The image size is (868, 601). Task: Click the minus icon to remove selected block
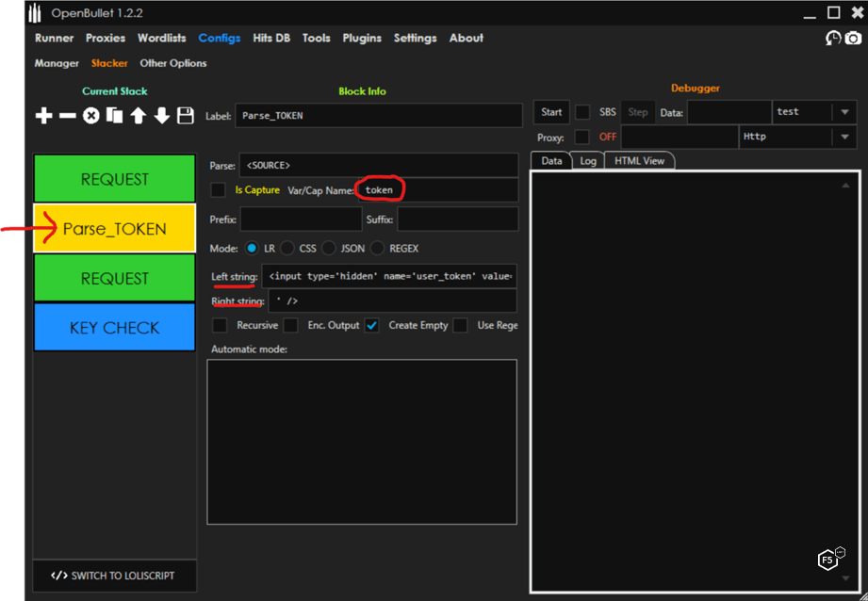pyautogui.click(x=67, y=116)
